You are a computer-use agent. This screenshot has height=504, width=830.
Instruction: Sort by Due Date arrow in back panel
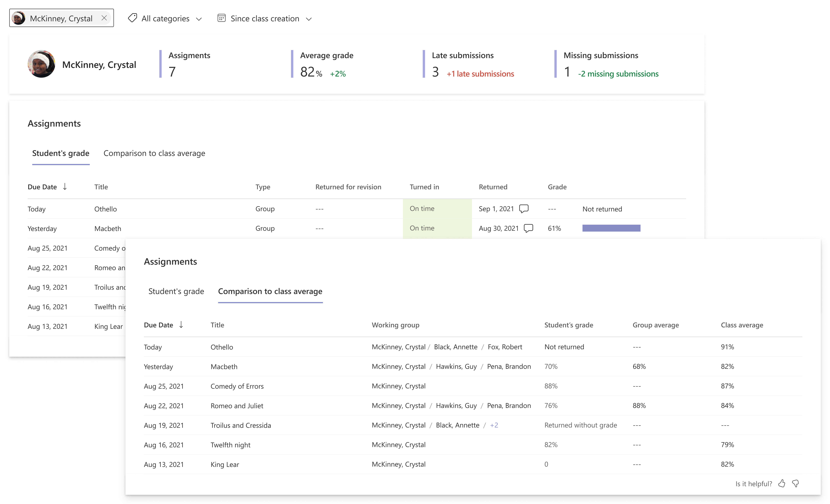click(x=65, y=187)
